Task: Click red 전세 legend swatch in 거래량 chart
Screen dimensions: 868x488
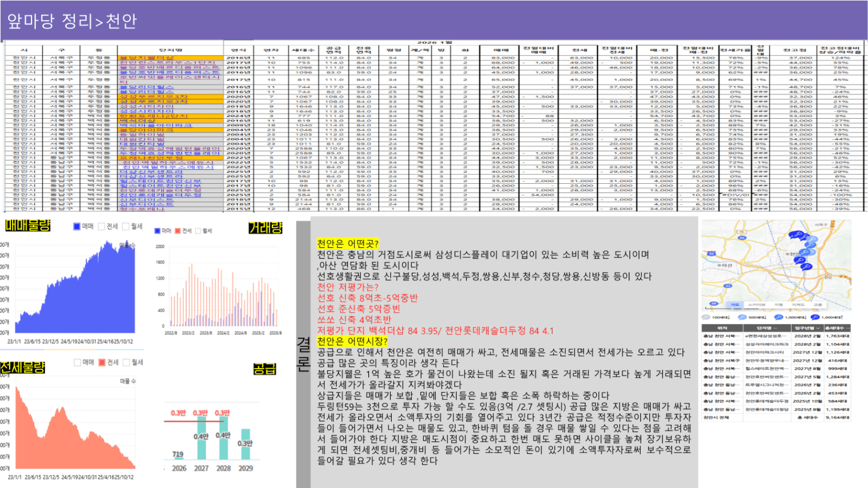Action: (178, 231)
